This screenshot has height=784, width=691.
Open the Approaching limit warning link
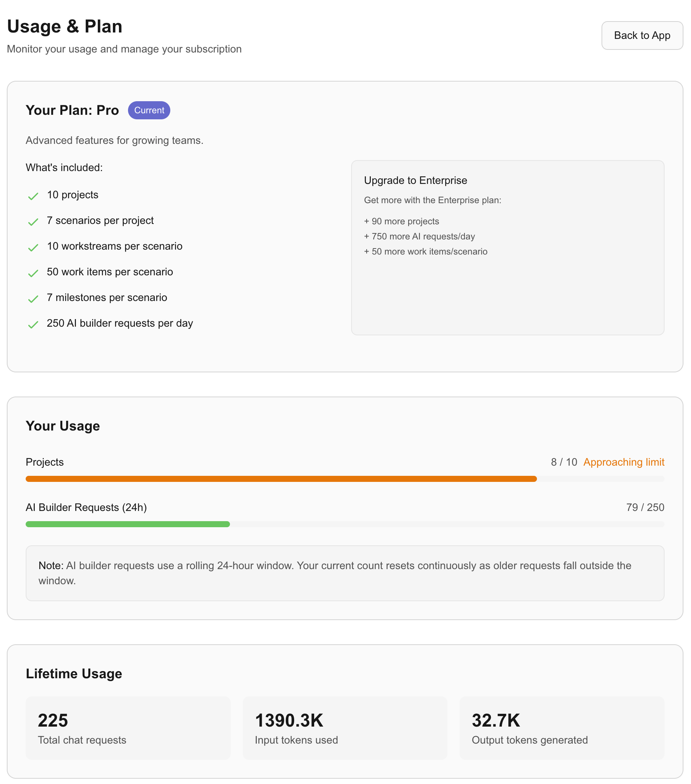tap(624, 462)
